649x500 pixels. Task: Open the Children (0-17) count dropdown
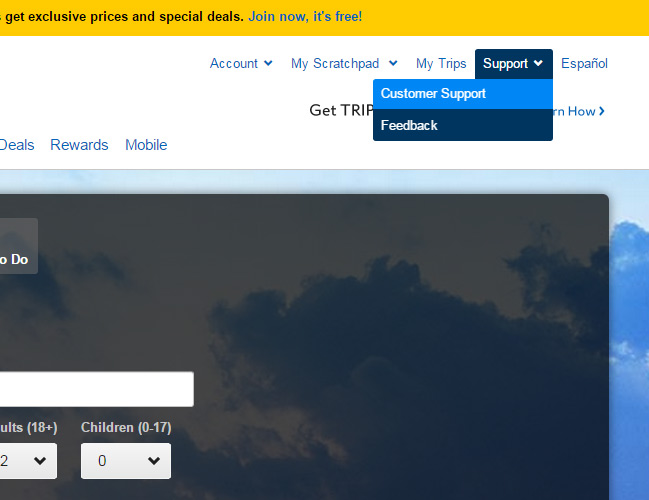126,461
